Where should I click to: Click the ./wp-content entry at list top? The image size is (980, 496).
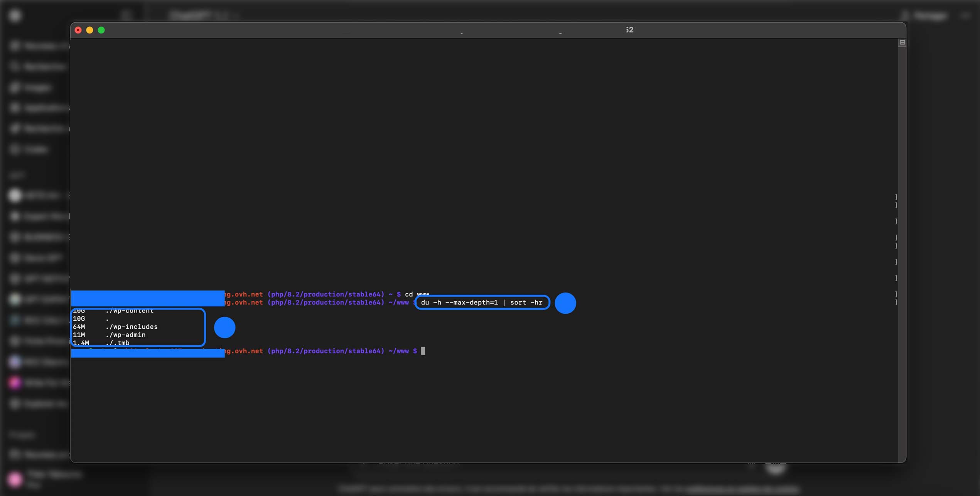pyautogui.click(x=129, y=311)
